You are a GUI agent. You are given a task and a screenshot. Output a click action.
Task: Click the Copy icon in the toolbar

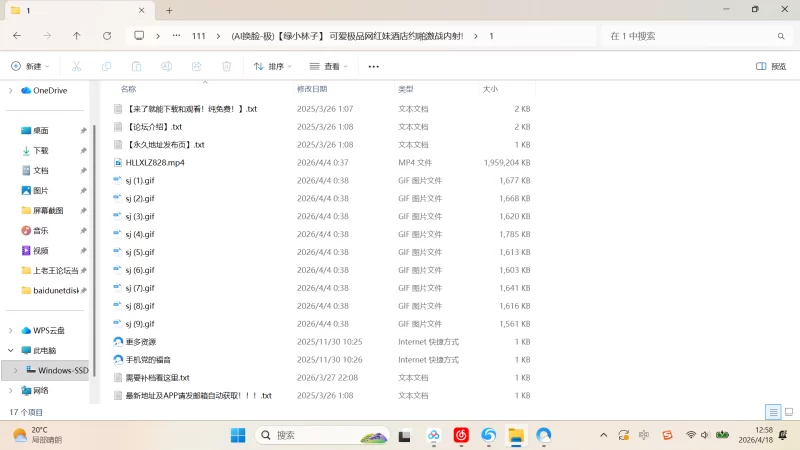[x=106, y=66]
